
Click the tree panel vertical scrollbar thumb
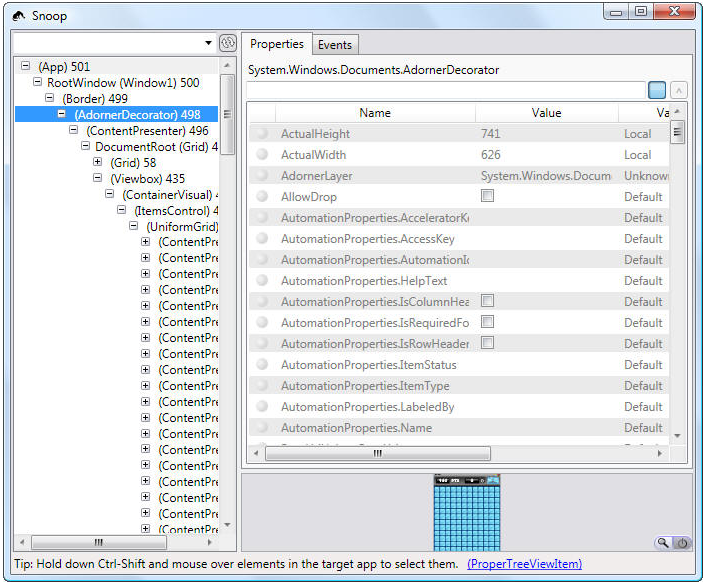pyautogui.click(x=228, y=115)
